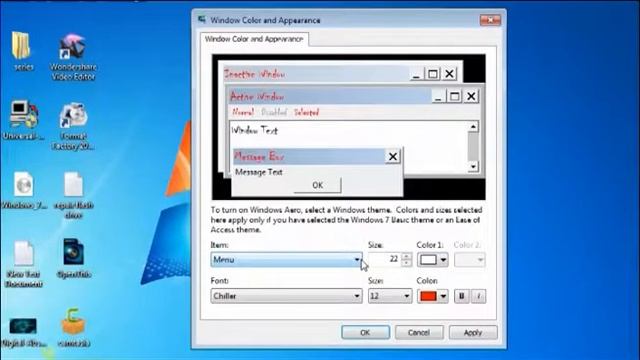Click the Active Window close X in preview
640x360 pixels.
(x=471, y=96)
